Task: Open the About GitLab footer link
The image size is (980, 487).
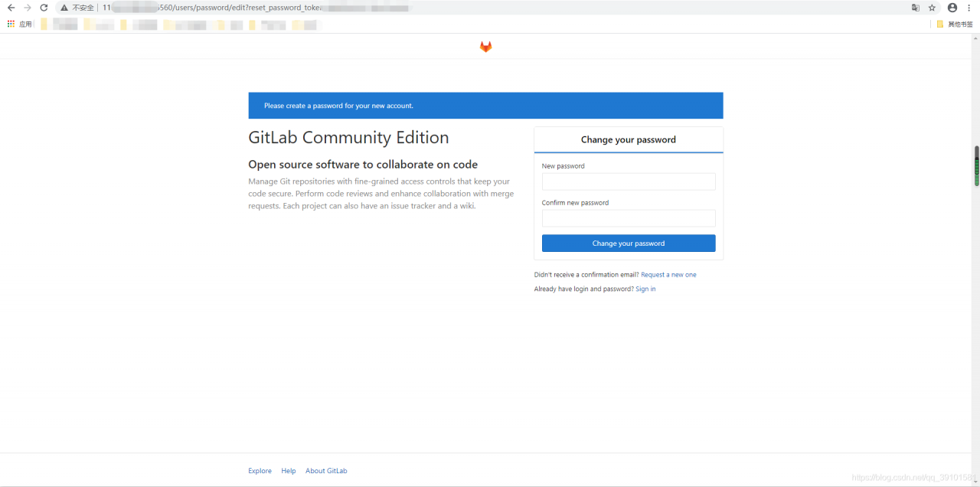Action: coord(326,471)
